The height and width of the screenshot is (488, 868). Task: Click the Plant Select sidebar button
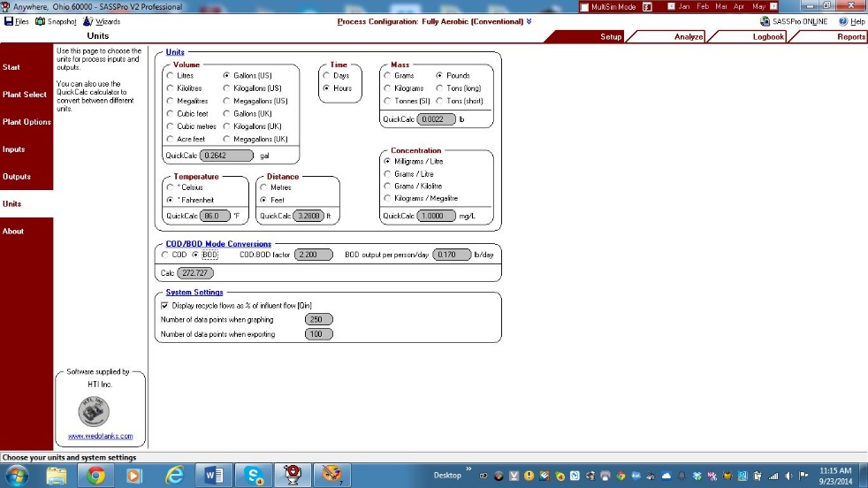point(25,95)
